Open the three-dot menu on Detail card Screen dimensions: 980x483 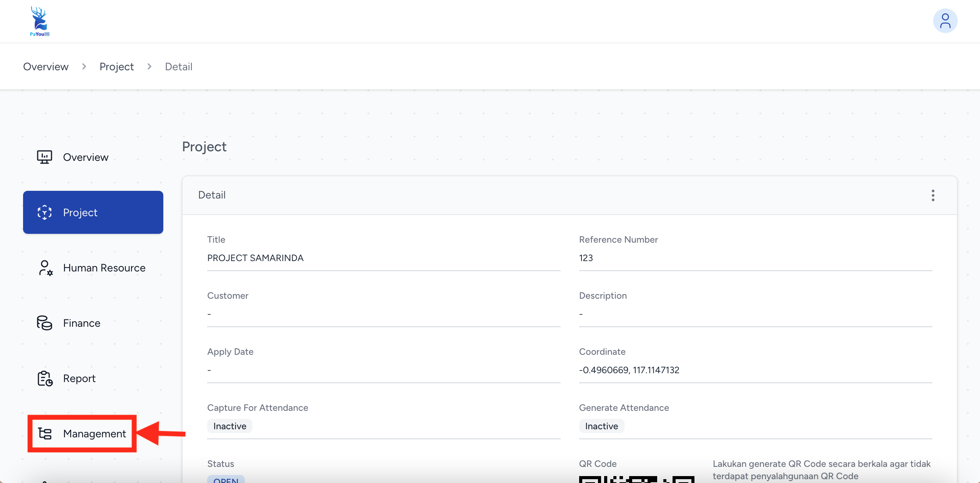point(933,195)
